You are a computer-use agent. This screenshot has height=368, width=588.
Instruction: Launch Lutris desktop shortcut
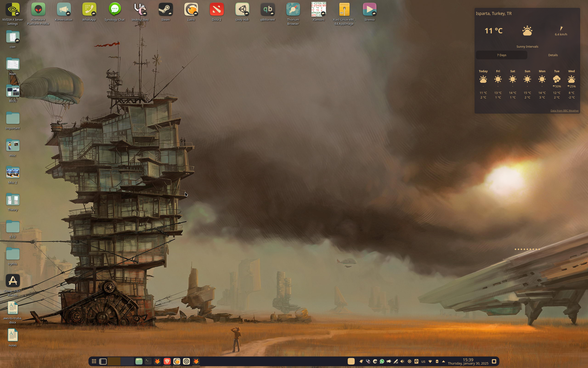(x=191, y=12)
